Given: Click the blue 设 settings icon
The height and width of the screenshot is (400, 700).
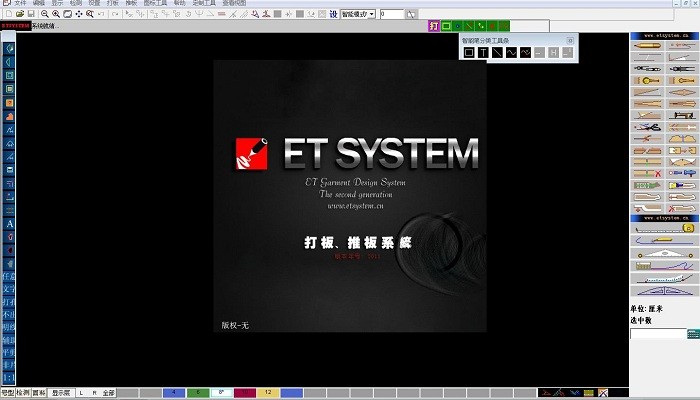Looking at the screenshot, I should coord(333,14).
